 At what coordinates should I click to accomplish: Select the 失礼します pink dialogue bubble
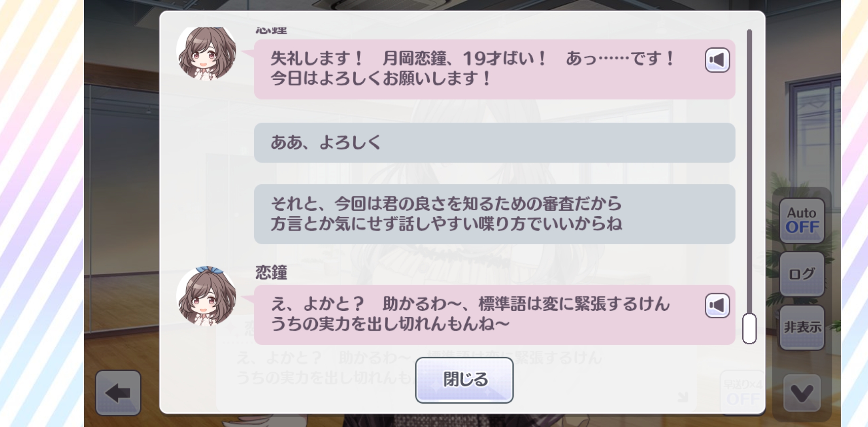[494, 69]
